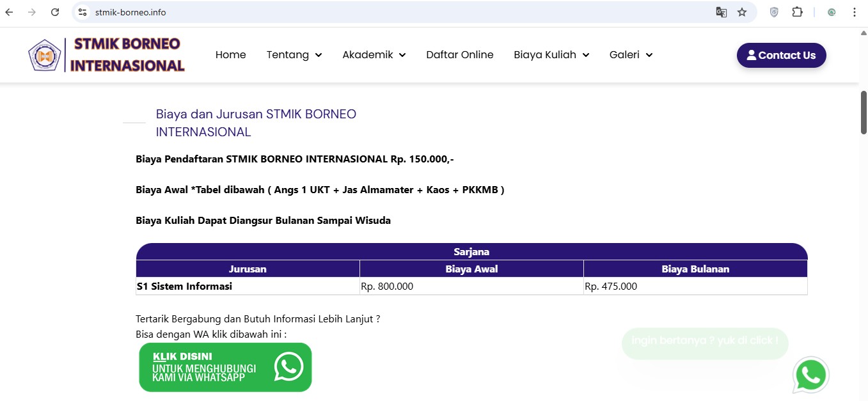Click 'Tertarik Bergabung dan Butuh Informasi' text
The image size is (868, 401).
(258, 318)
